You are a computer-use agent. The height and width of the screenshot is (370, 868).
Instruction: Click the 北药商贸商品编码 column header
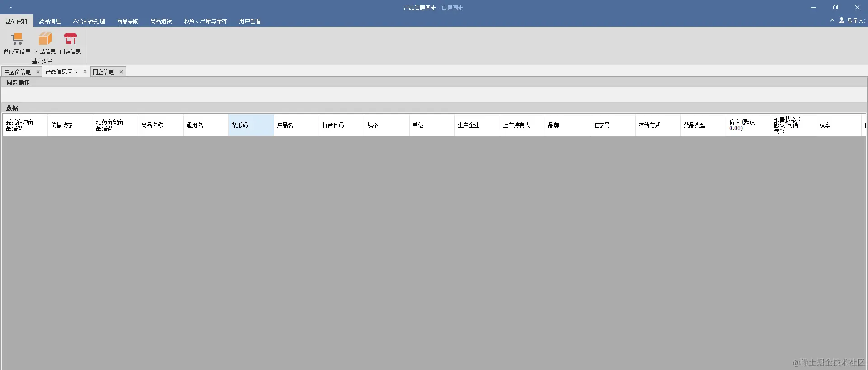click(x=115, y=125)
